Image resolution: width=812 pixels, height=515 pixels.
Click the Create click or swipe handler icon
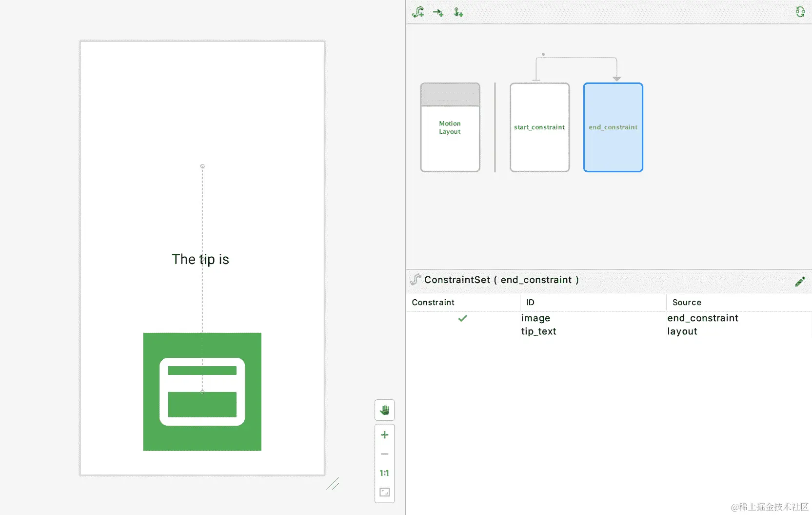[458, 12]
